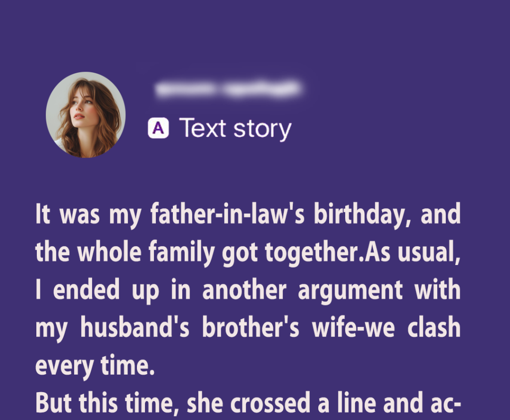This screenshot has height=420, width=510.
Task: Click the line "I ended up in another argument with"
Action: (x=248, y=290)
